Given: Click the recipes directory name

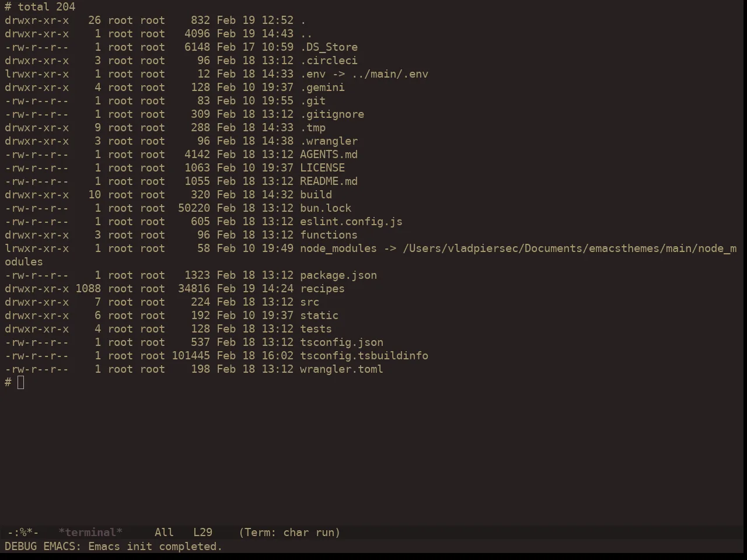Looking at the screenshot, I should pyautogui.click(x=322, y=289).
